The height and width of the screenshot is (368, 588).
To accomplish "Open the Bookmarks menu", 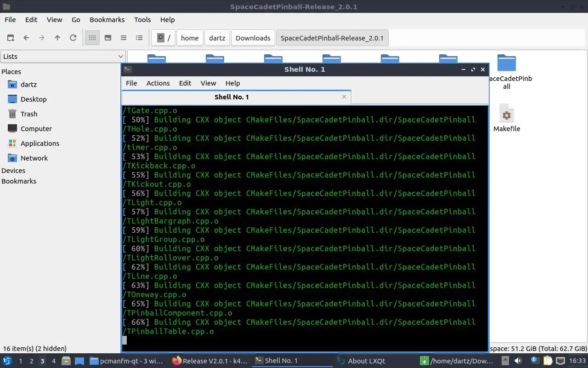I will [107, 20].
